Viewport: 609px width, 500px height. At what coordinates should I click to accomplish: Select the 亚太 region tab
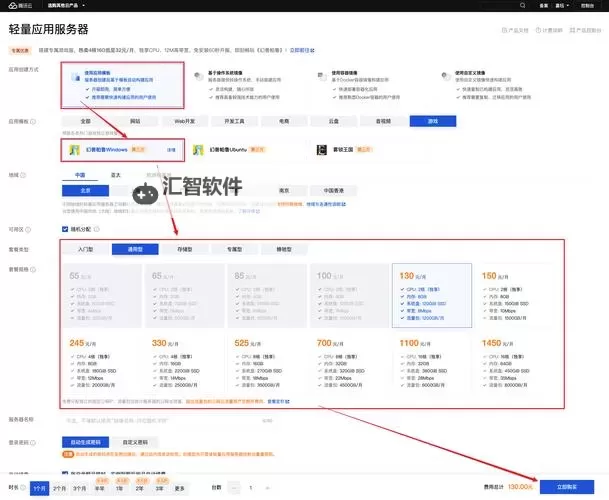tap(116, 175)
